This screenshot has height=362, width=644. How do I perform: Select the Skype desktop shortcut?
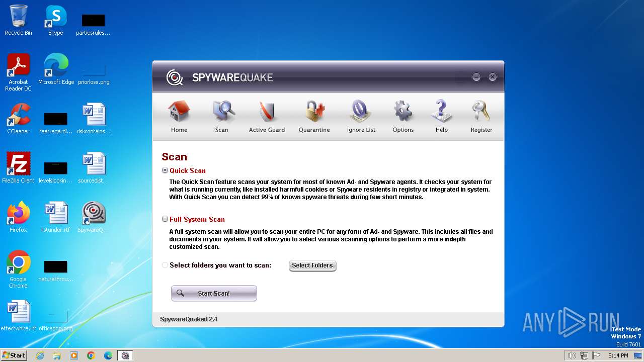click(x=56, y=20)
